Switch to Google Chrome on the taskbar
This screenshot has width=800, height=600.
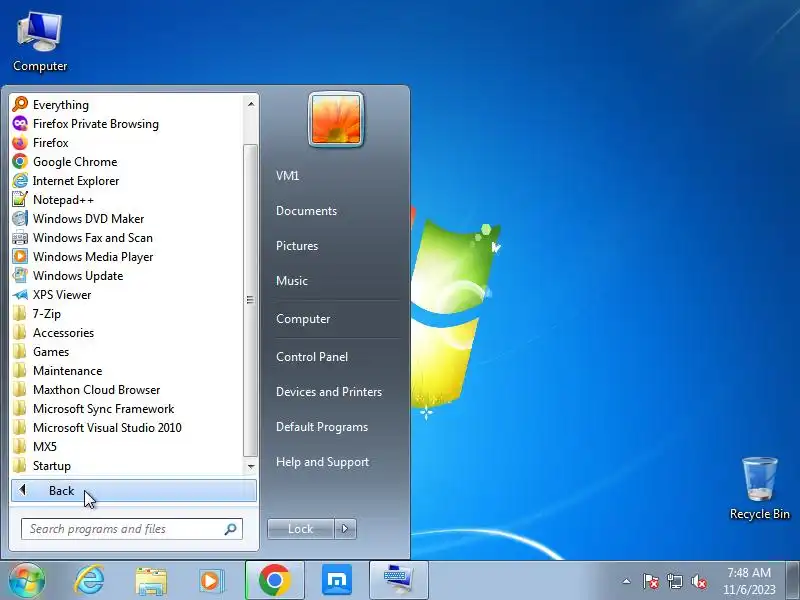274,580
